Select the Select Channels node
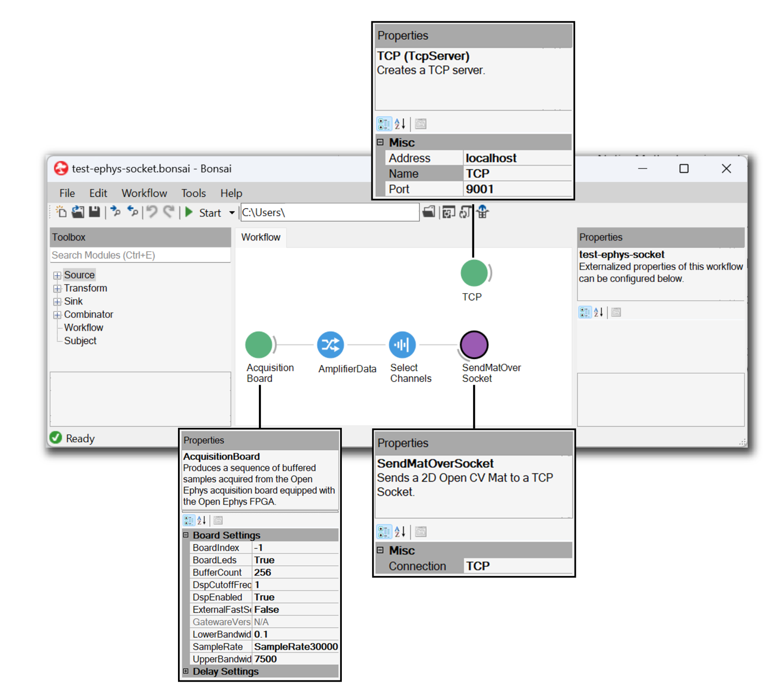Image resolution: width=771 pixels, height=700 pixels. [402, 345]
